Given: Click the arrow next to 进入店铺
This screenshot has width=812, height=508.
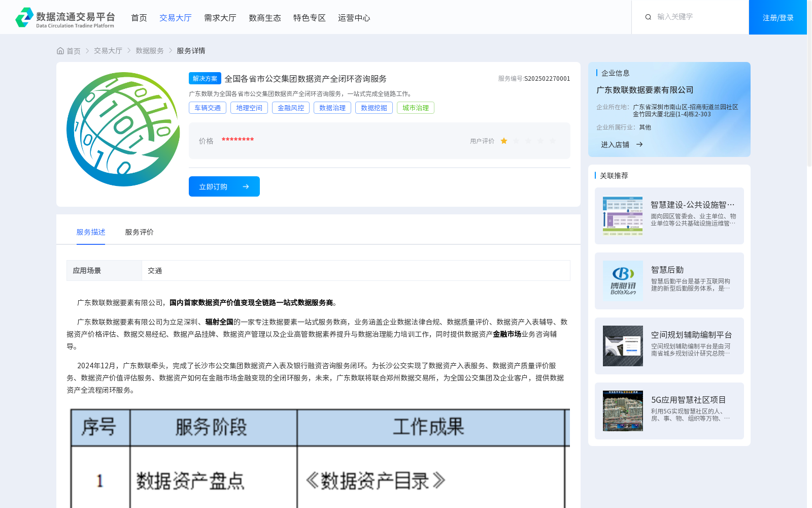Looking at the screenshot, I should [639, 145].
